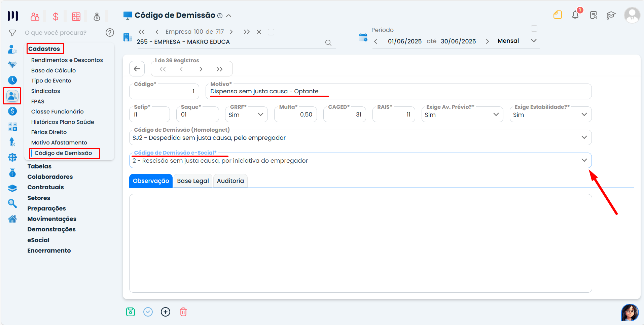Image resolution: width=644 pixels, height=325 pixels.
Task: Open the graduation cap training icon
Action: 611,15
